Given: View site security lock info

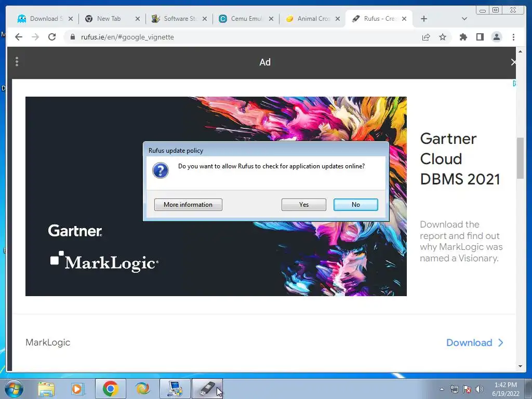Looking at the screenshot, I should pyautogui.click(x=73, y=37).
